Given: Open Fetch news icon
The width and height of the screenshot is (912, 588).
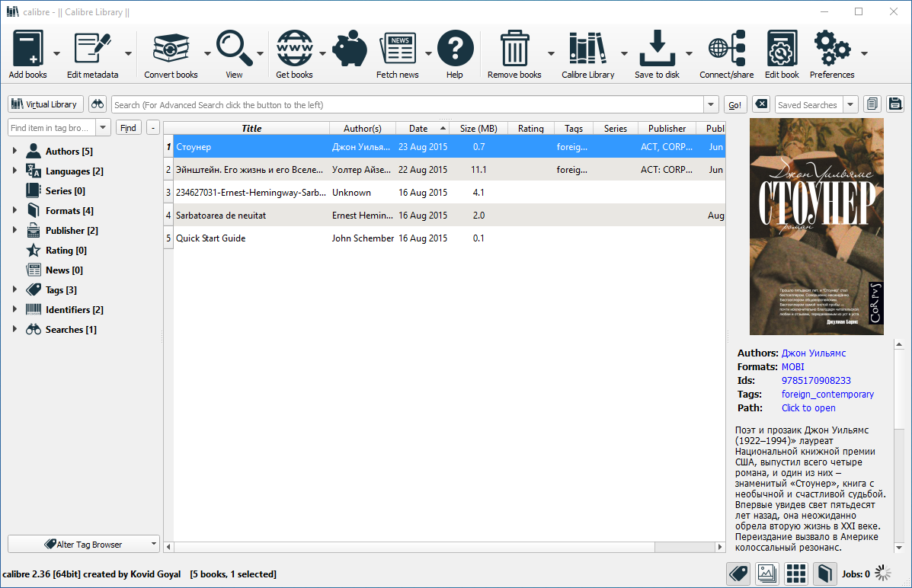Looking at the screenshot, I should pos(397,49).
